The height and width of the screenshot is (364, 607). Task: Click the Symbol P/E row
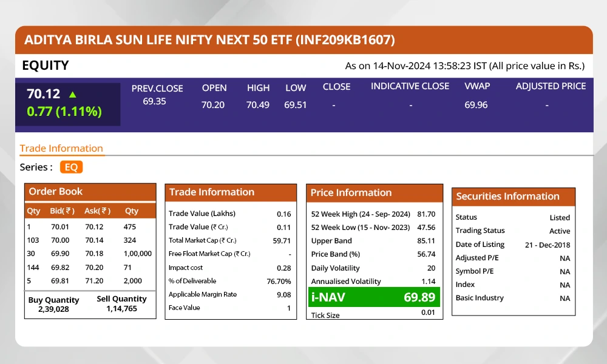[512, 272]
